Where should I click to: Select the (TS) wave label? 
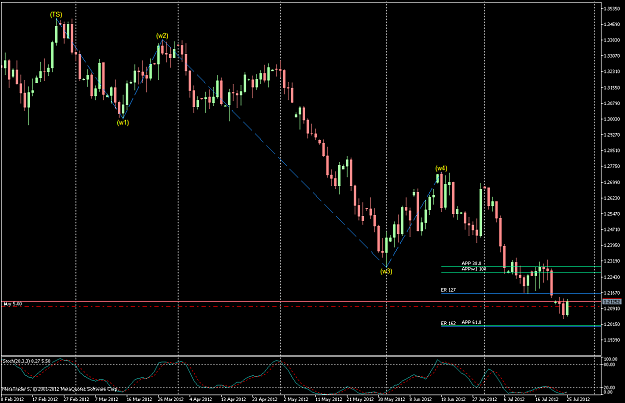(56, 15)
